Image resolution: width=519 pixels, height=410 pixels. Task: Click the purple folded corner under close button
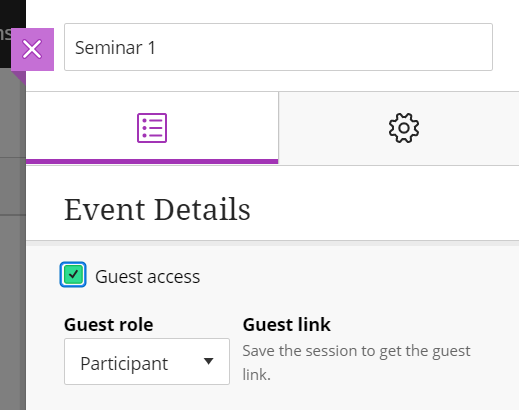21,77
